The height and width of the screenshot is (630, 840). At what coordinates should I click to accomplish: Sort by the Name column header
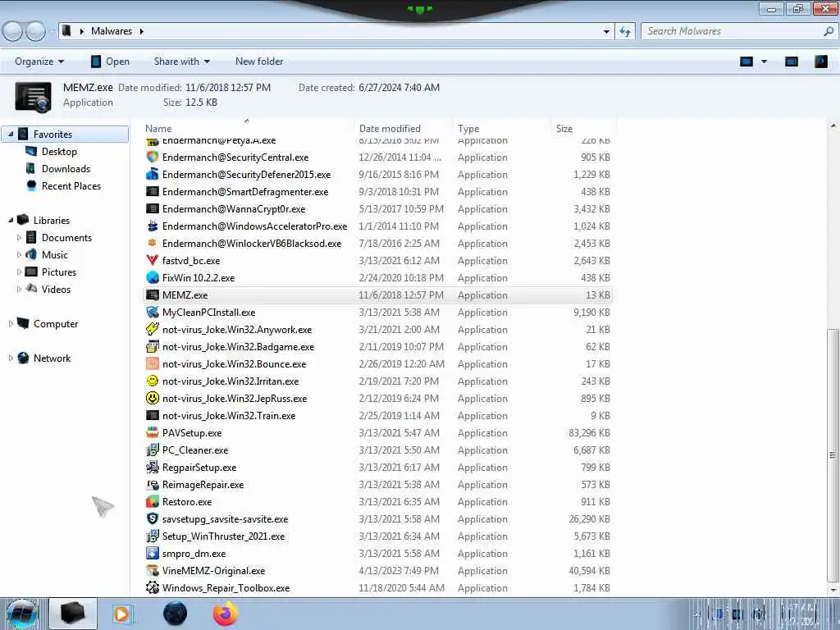tap(248, 129)
